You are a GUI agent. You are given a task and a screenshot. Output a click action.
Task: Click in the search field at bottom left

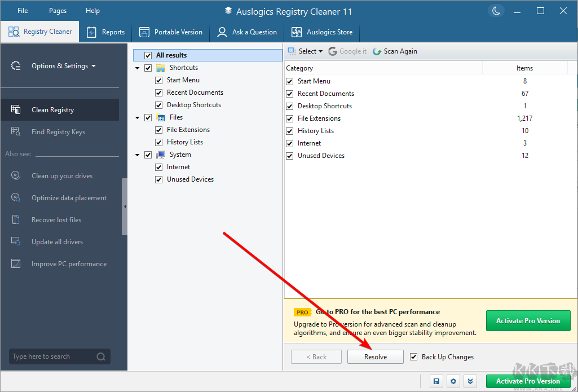[x=51, y=356]
